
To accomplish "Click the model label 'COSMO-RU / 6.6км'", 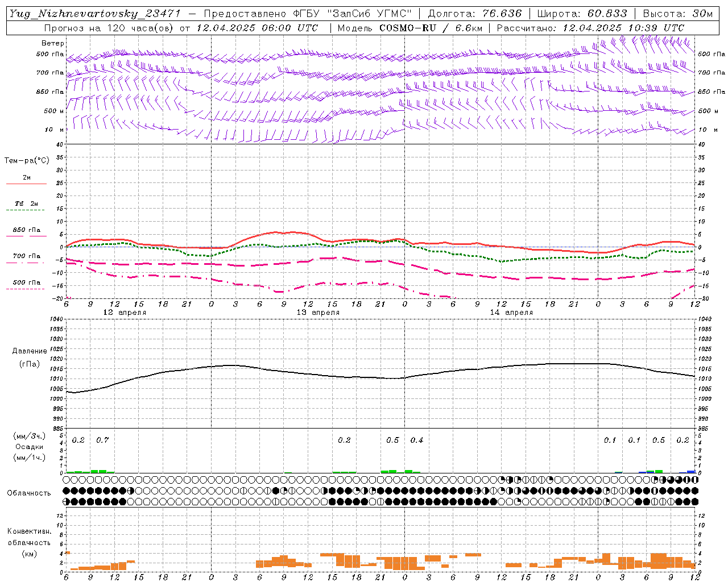I will (x=431, y=28).
